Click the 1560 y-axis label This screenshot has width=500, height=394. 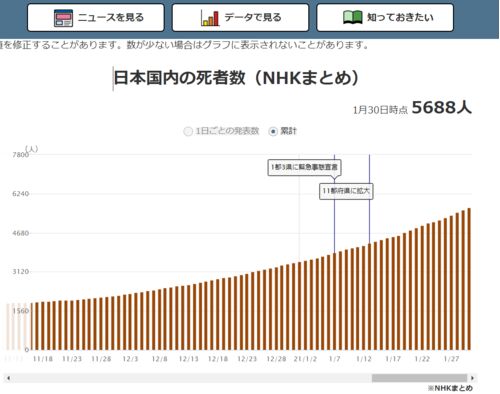(21, 311)
